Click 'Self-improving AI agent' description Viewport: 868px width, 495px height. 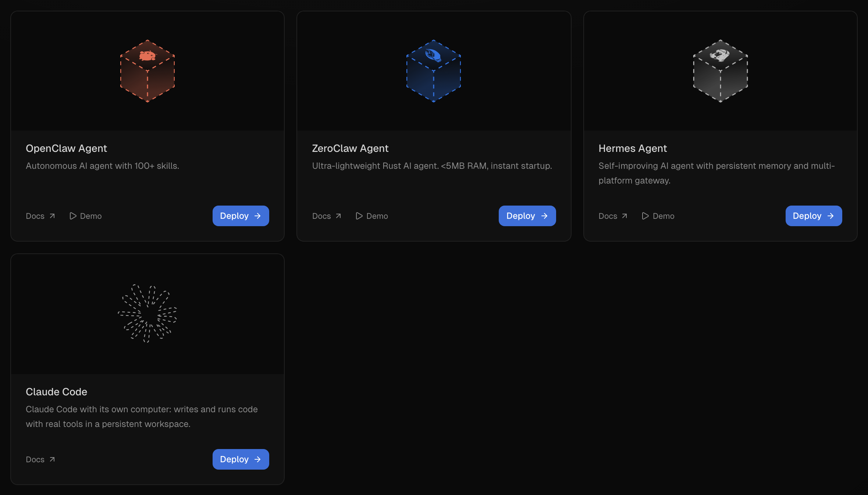pyautogui.click(x=716, y=173)
